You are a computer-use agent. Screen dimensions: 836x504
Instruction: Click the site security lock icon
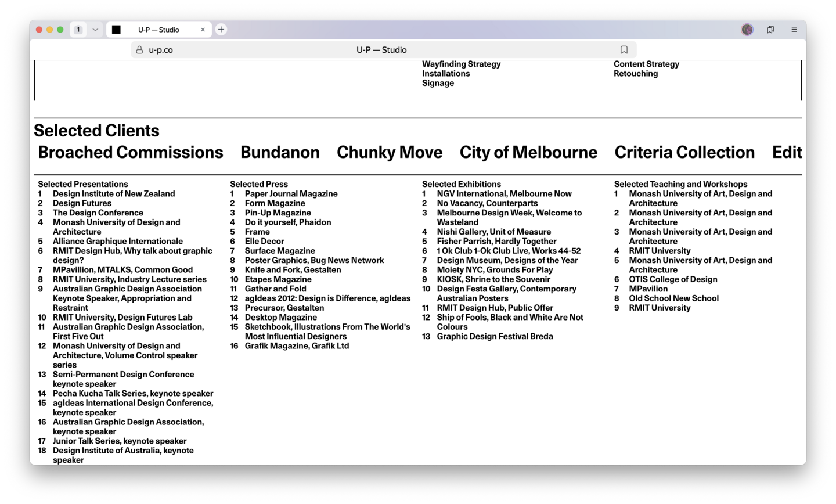pyautogui.click(x=139, y=50)
